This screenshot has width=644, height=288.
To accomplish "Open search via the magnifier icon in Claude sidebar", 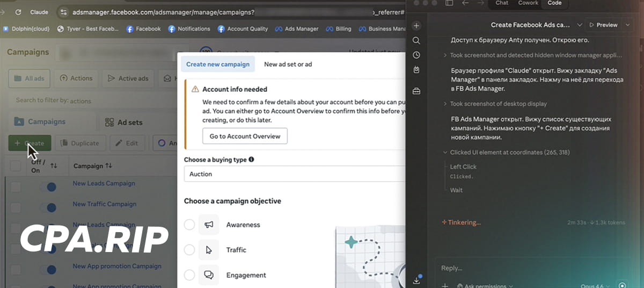I will coord(416,40).
